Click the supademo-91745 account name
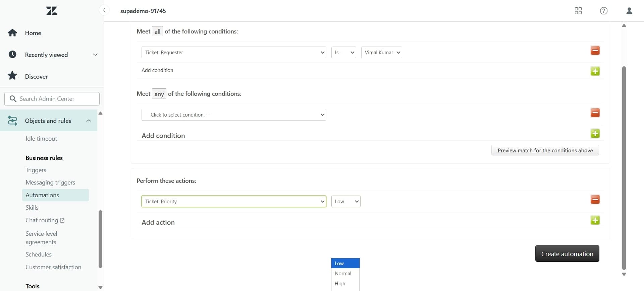Image resolution: width=644 pixels, height=291 pixels. tap(143, 11)
